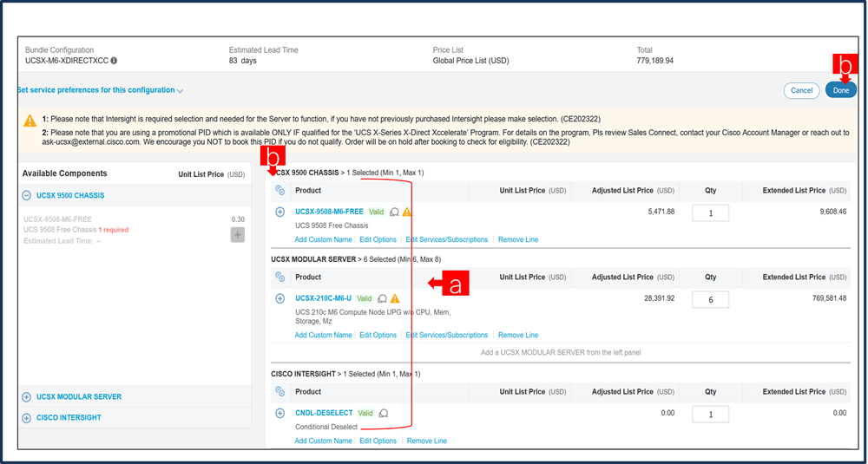
Task: Click warning triangle beside UCSX-9508-M6-FREE
Action: pyautogui.click(x=407, y=212)
